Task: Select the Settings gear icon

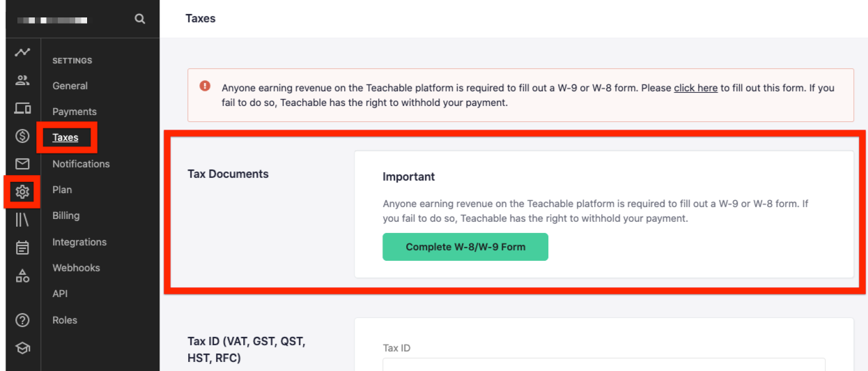Action: pyautogui.click(x=23, y=192)
